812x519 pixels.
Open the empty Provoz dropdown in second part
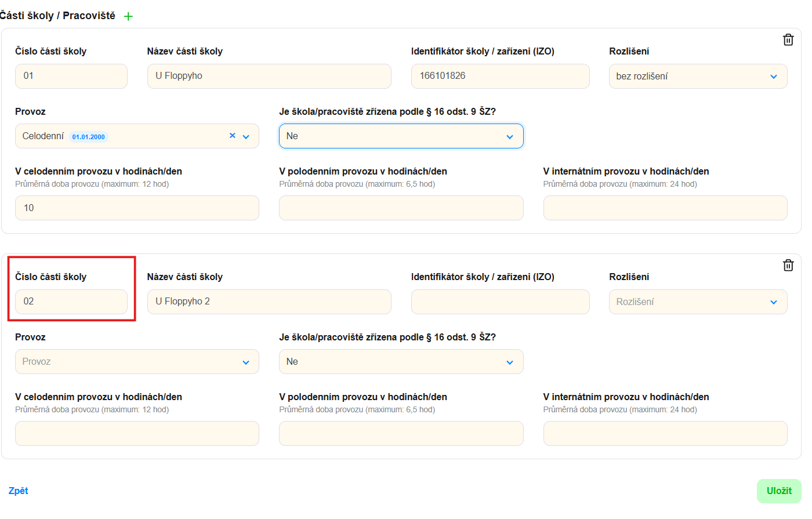click(x=137, y=362)
